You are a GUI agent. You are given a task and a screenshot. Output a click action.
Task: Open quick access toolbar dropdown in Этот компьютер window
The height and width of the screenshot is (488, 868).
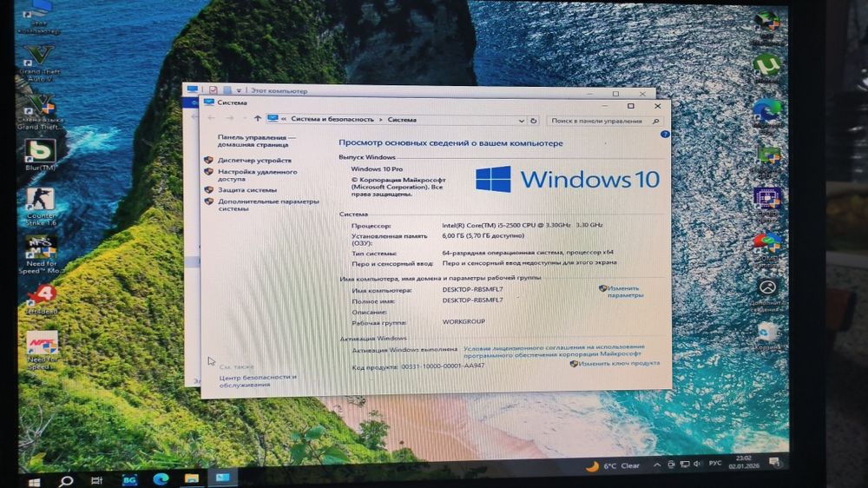(x=239, y=90)
